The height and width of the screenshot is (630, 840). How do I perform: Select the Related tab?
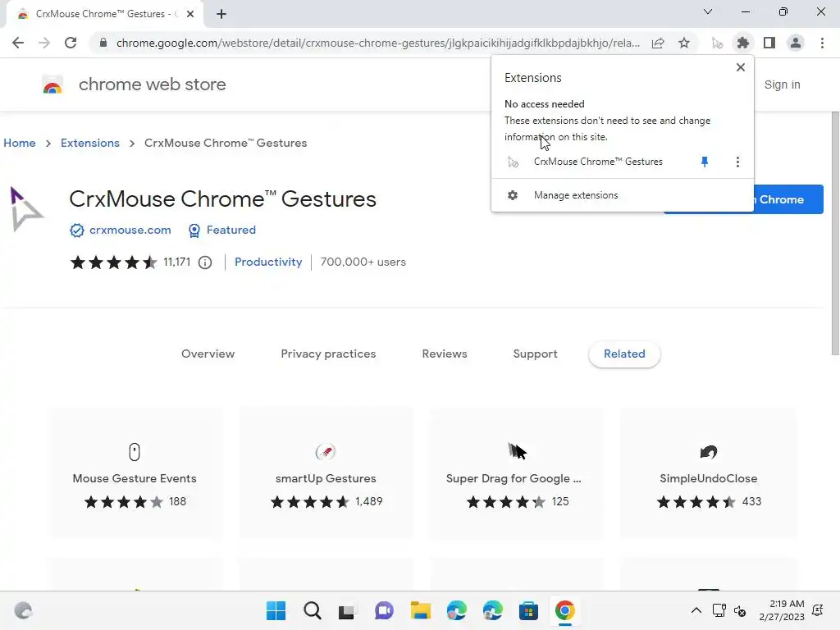pyautogui.click(x=624, y=354)
